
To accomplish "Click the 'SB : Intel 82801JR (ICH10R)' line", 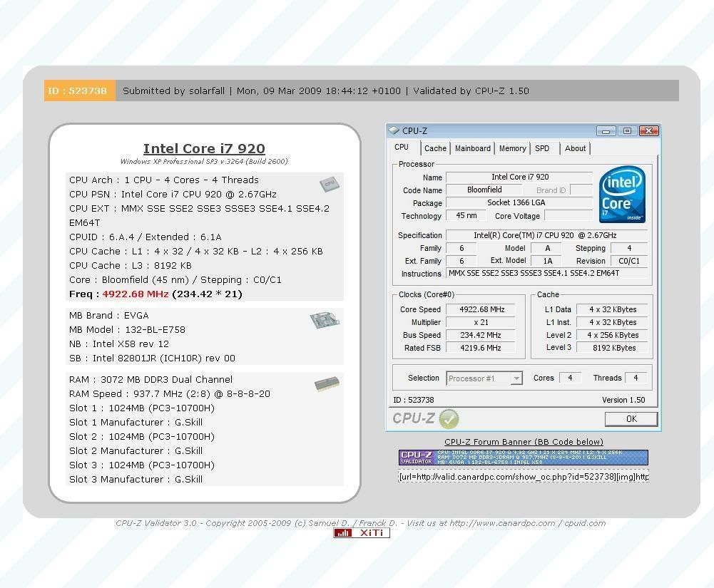I will coord(152,359).
